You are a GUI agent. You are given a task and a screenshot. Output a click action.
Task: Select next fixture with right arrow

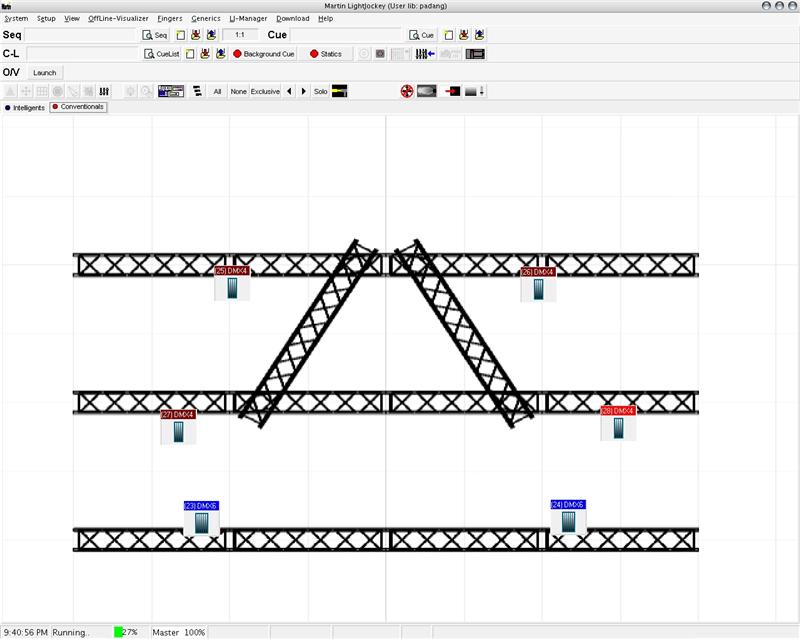304,91
